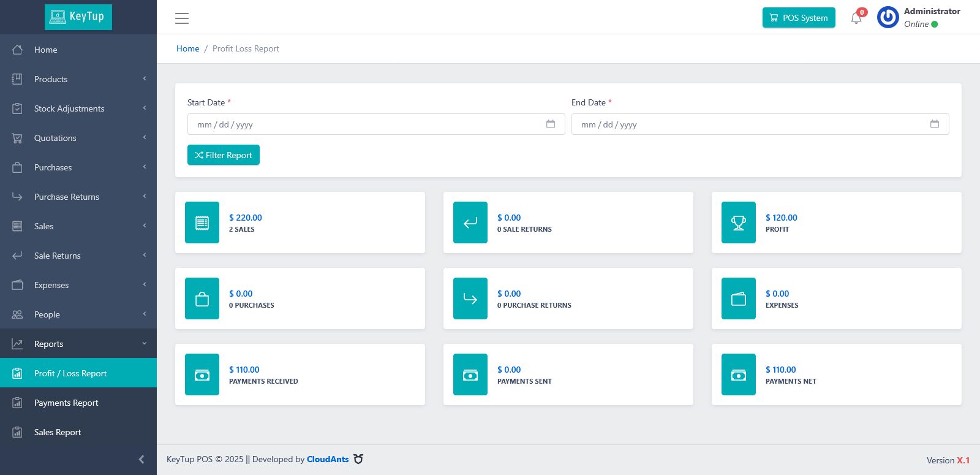The width and height of the screenshot is (980, 475).
Task: Toggle the hamburger sidebar menu icon
Action: (x=182, y=18)
